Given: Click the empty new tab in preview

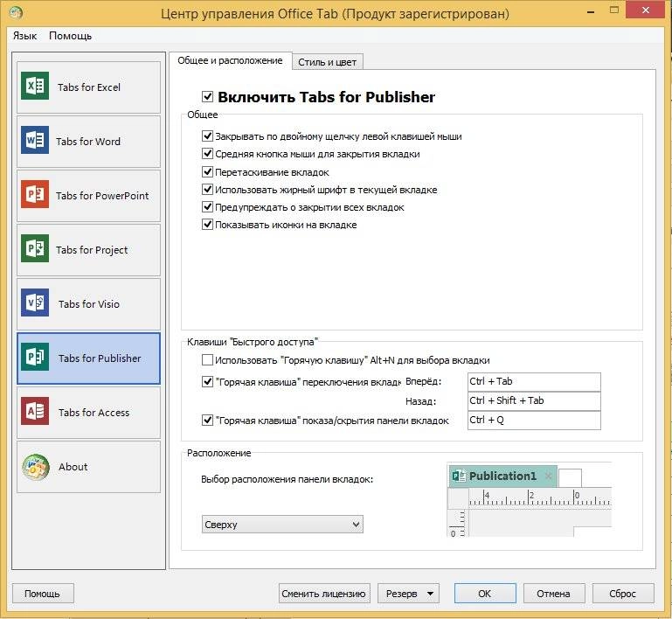Looking at the screenshot, I should pos(570,478).
